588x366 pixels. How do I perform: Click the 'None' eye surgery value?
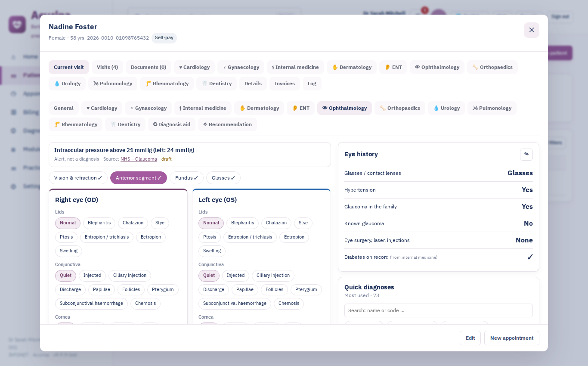(x=524, y=240)
